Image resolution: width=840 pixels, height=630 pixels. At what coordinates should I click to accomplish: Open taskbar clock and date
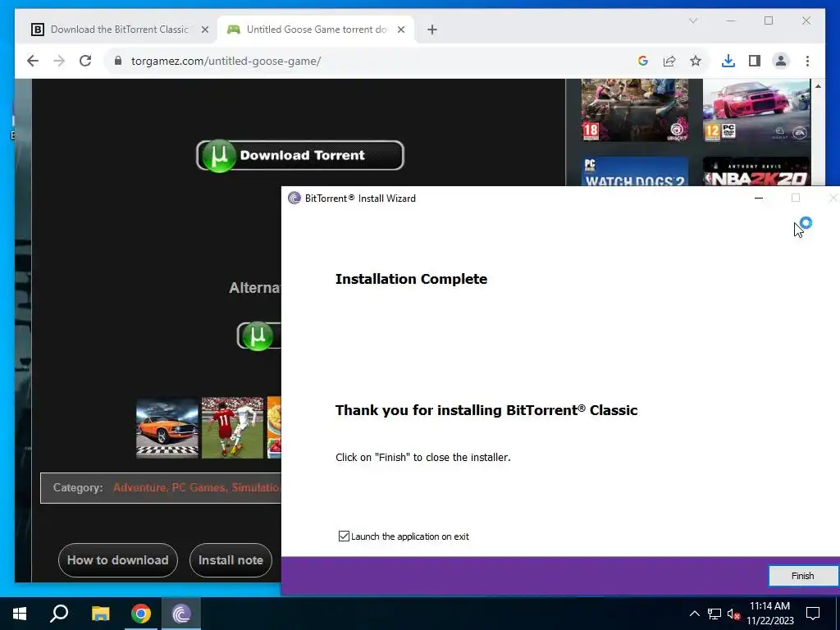tap(769, 614)
